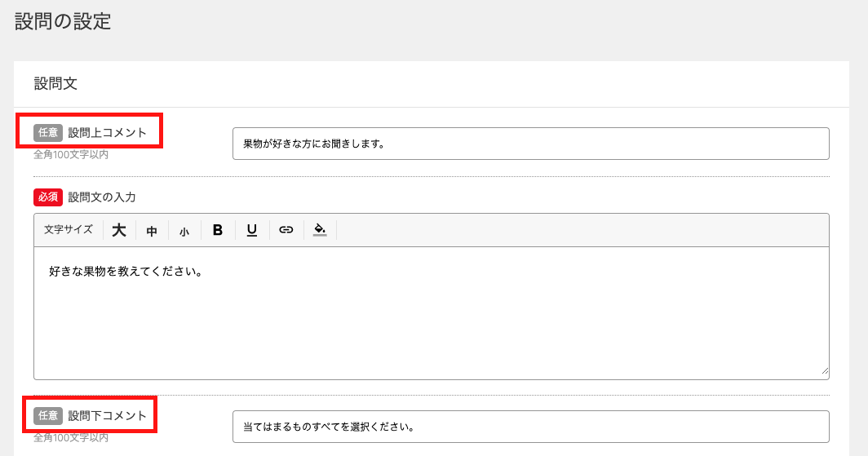Click the 設問下コメント label
This screenshot has width=868, height=456.
pos(108,415)
